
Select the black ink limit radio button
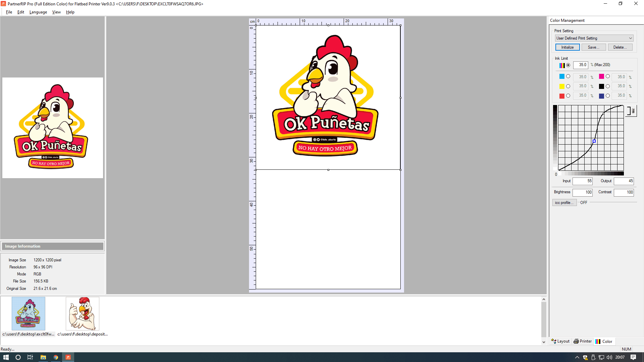(608, 86)
